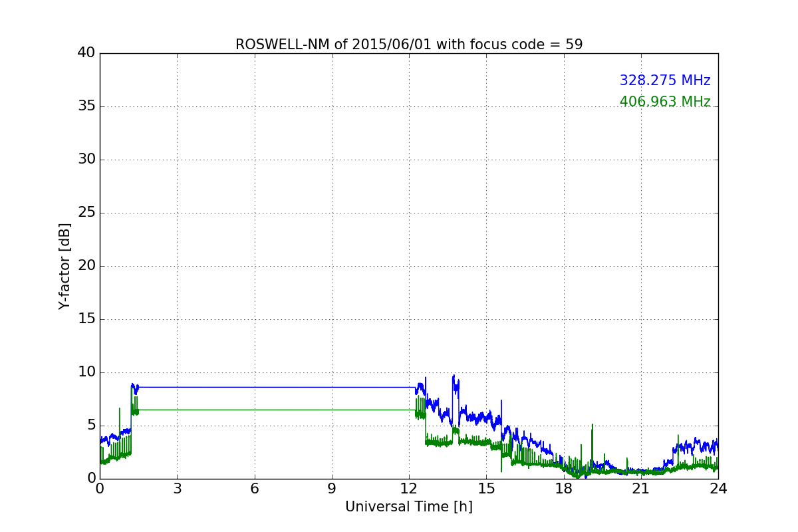Click the Universal Time [h] axis label

point(409,507)
